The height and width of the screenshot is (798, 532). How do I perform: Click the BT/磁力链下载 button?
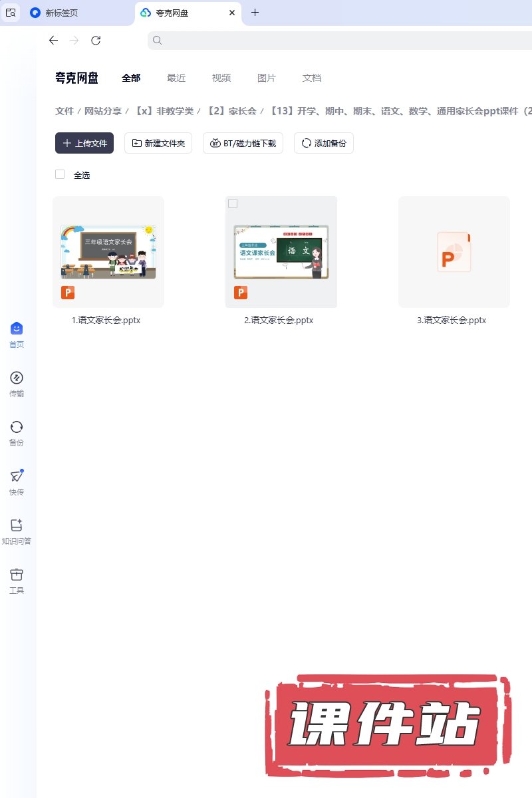243,143
